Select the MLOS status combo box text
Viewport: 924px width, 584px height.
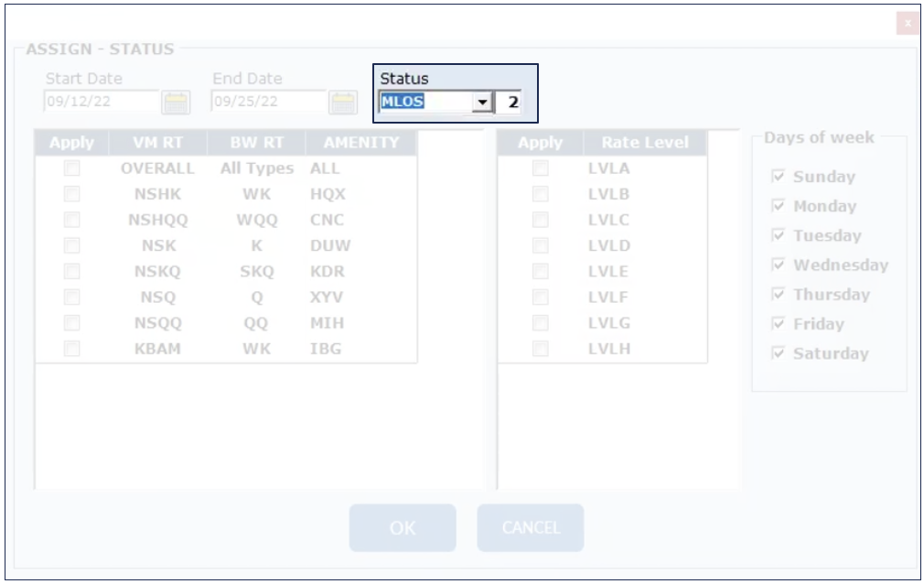(424, 103)
